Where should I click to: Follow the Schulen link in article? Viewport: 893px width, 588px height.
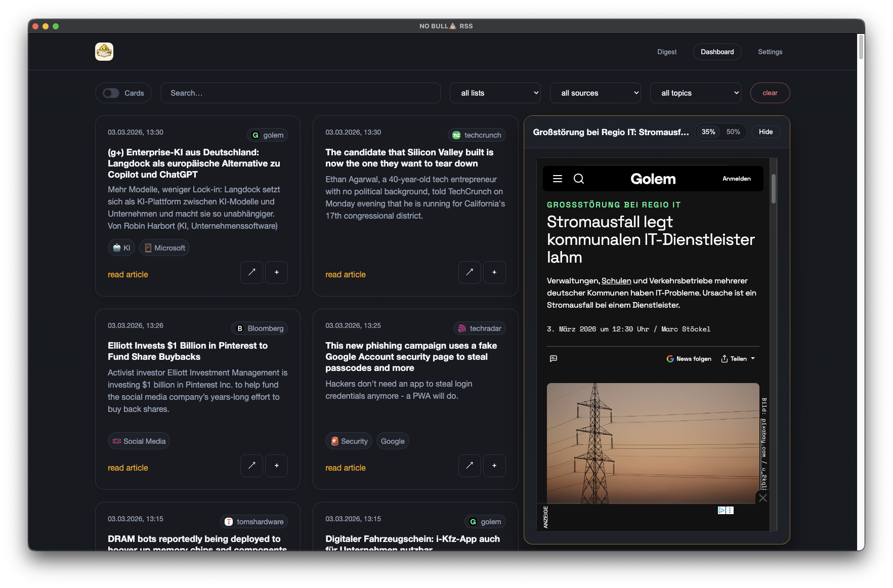(x=616, y=281)
